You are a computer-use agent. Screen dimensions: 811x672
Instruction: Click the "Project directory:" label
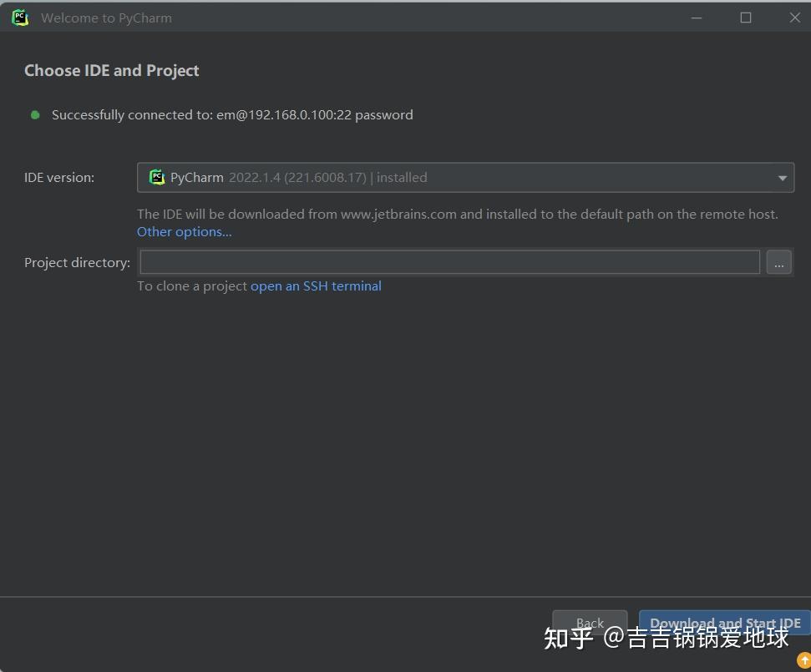tap(77, 263)
